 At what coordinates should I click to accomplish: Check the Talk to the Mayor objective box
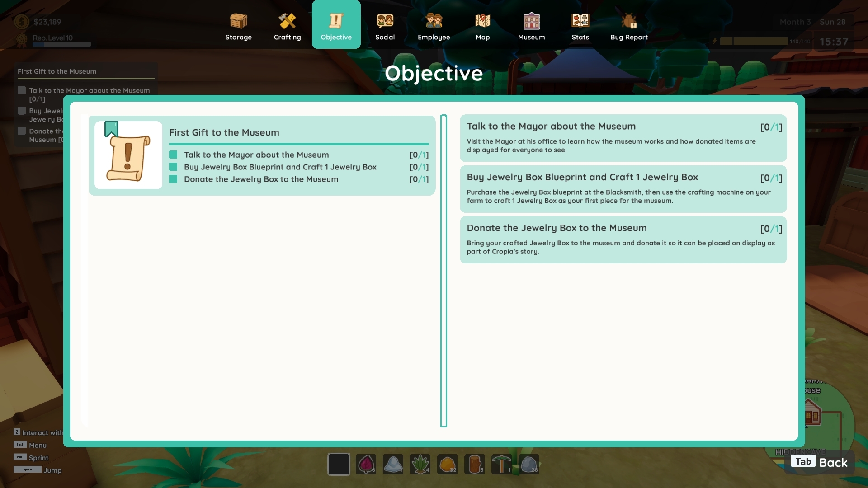(x=173, y=155)
